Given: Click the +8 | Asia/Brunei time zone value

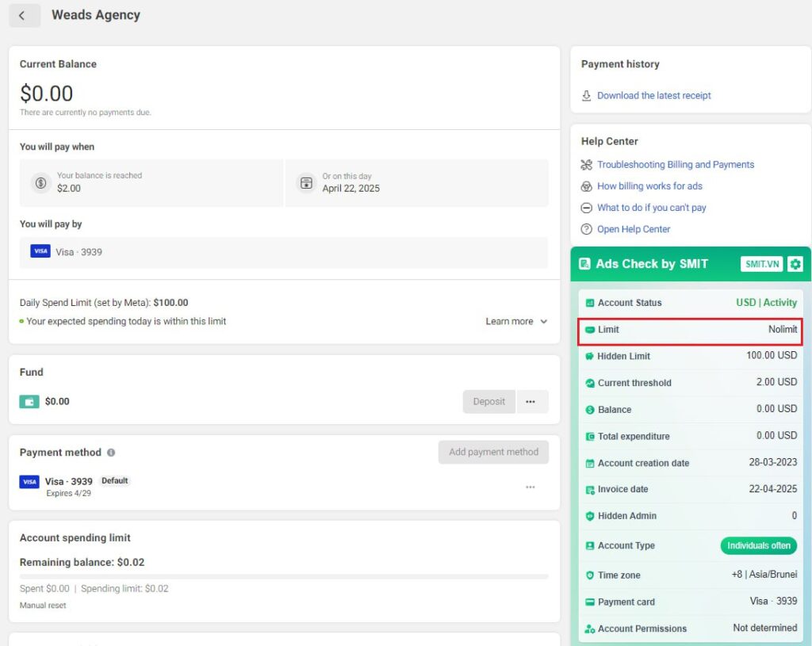Looking at the screenshot, I should (x=764, y=575).
